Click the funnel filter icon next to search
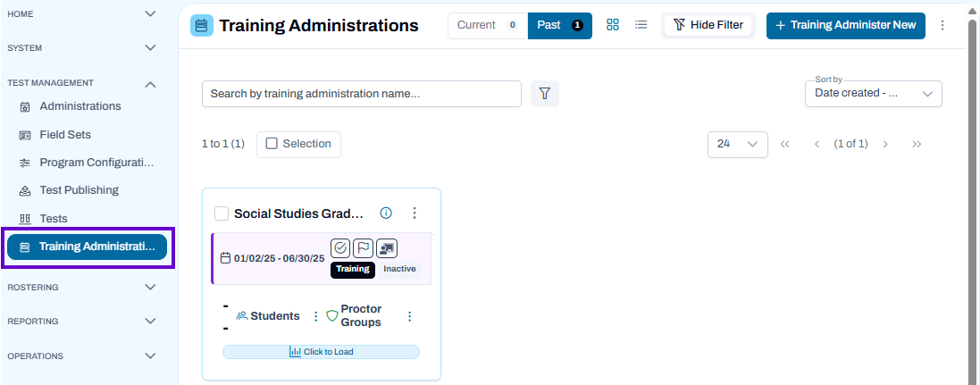980x385 pixels. click(544, 94)
